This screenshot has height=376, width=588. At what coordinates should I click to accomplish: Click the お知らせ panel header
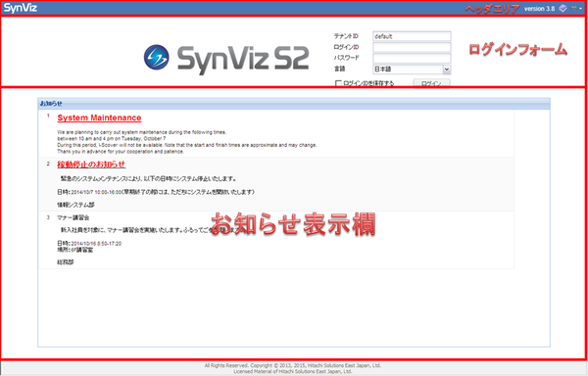294,104
